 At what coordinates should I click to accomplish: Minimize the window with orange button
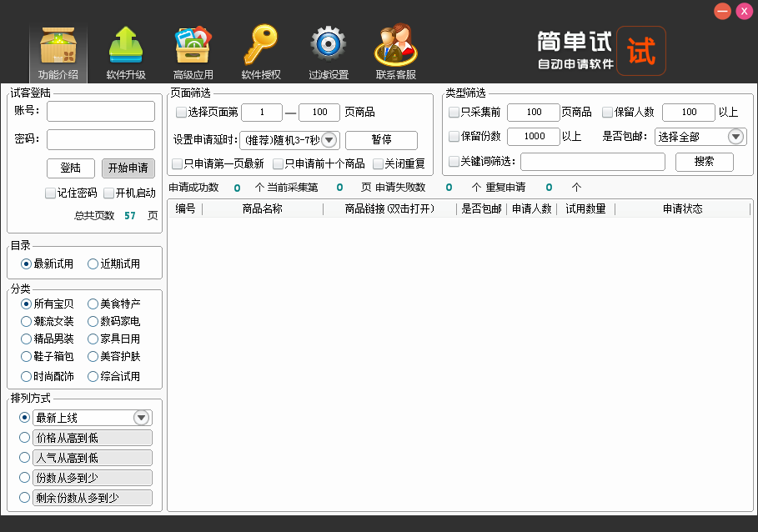coord(722,11)
